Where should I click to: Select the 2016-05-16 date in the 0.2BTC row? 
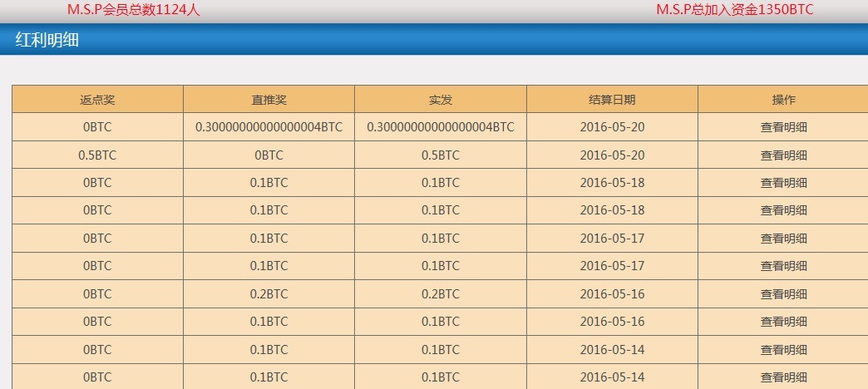coord(612,293)
